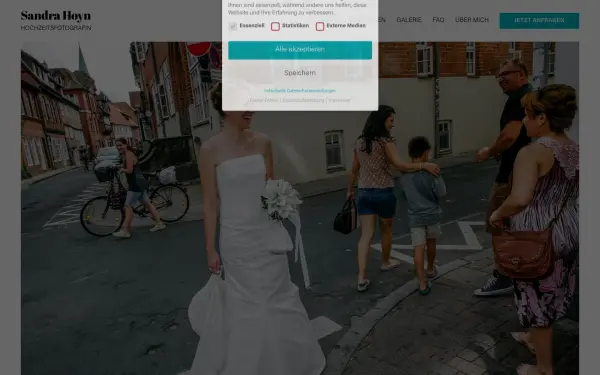Viewport: 600px width, 375px height.
Task: Enable the Externe Medien checkbox
Action: (320, 26)
